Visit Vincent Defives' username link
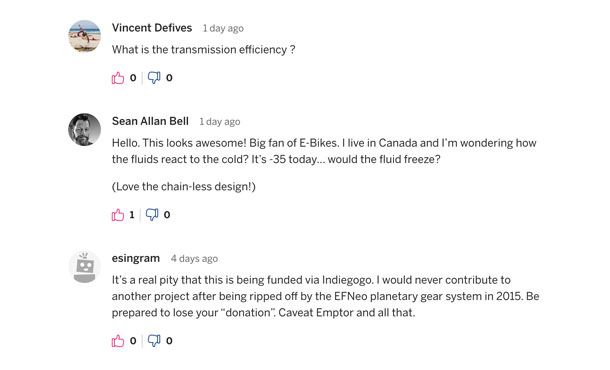The image size is (610, 370). pyautogui.click(x=152, y=28)
